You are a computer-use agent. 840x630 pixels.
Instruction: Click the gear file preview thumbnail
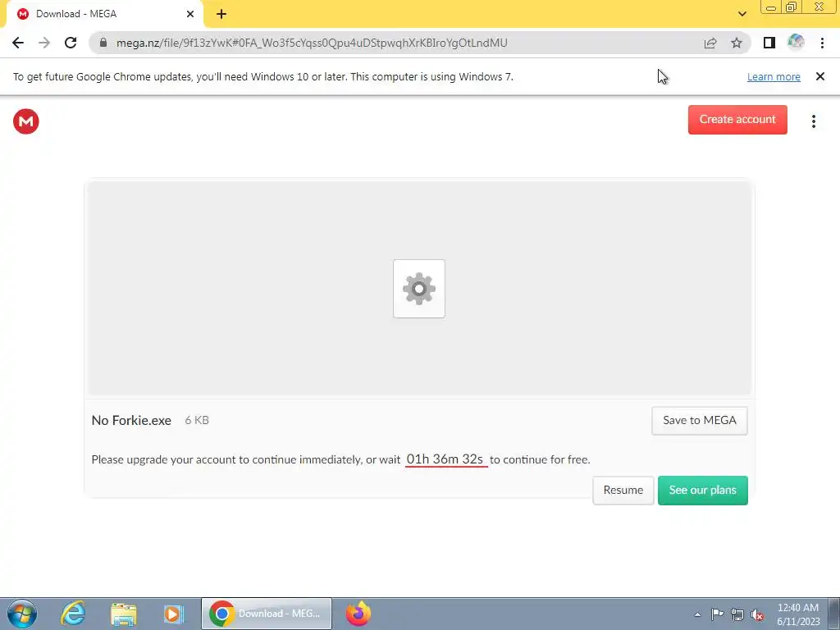(419, 289)
